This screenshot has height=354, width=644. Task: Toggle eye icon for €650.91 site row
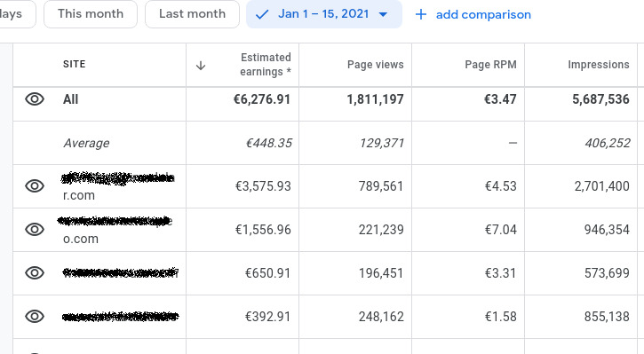pyautogui.click(x=35, y=272)
